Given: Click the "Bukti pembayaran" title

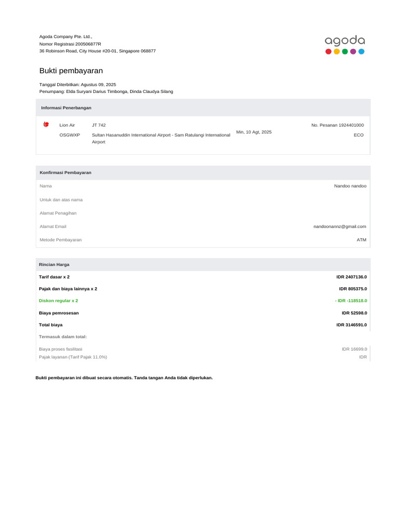Looking at the screenshot, I should click(x=71, y=71).
